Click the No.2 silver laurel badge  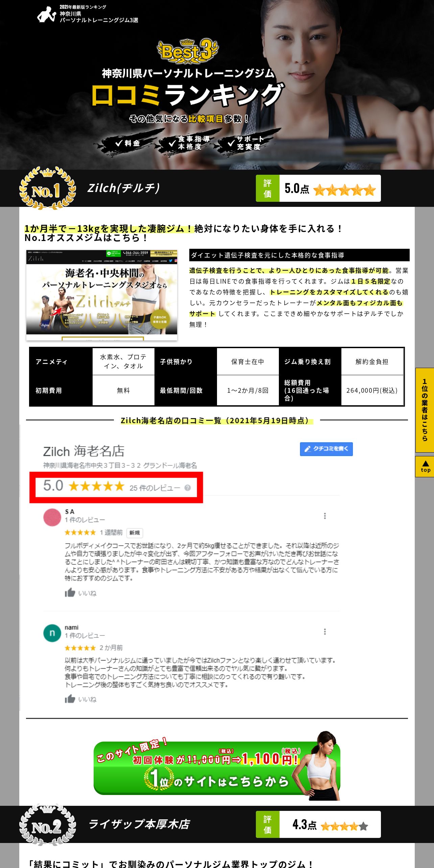click(x=47, y=824)
